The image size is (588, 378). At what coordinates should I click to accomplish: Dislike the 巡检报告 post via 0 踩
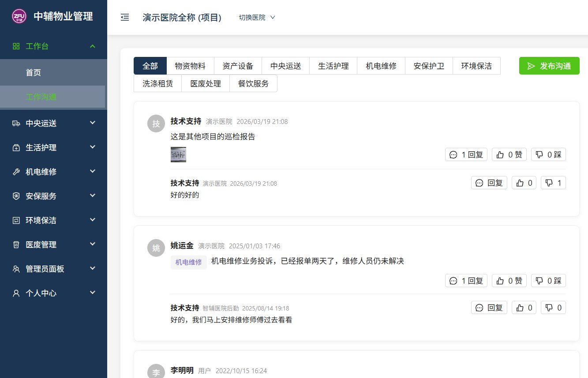(x=548, y=154)
